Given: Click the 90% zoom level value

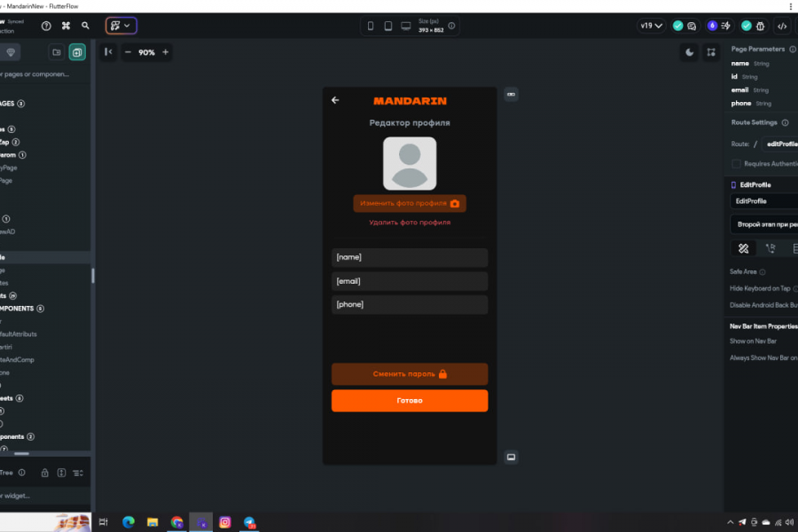Looking at the screenshot, I should pos(146,52).
